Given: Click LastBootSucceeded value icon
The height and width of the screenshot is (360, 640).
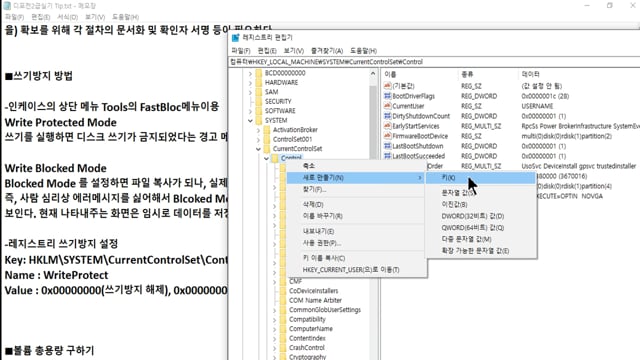Looking at the screenshot, I should pyautogui.click(x=387, y=156).
